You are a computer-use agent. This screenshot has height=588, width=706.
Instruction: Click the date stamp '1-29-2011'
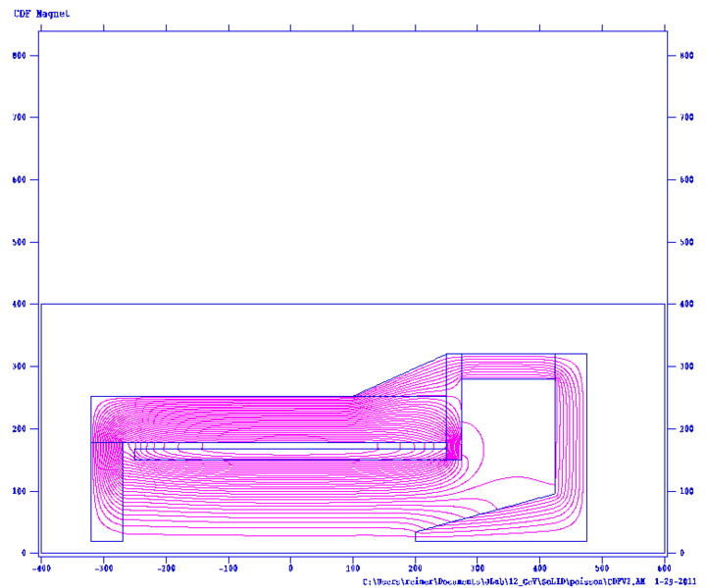pos(676,582)
